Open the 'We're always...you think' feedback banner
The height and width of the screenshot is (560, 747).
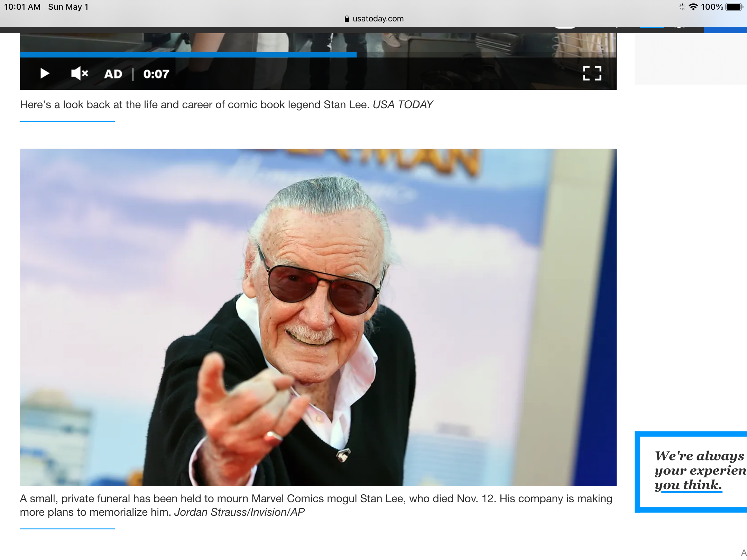[691, 472]
